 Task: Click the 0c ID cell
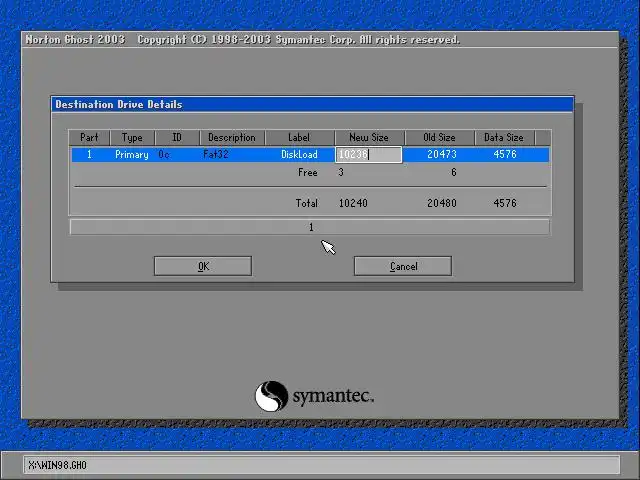pyautogui.click(x=164, y=154)
